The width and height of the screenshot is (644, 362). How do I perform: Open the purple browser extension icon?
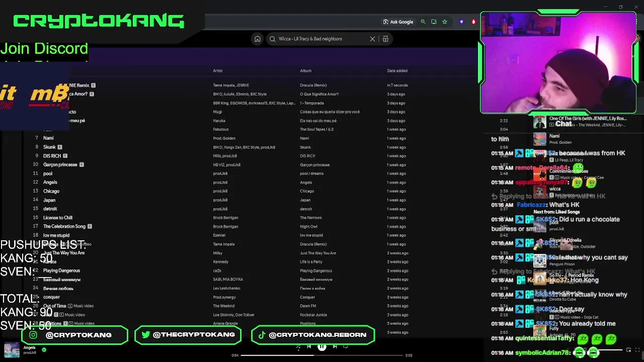tap(461, 22)
